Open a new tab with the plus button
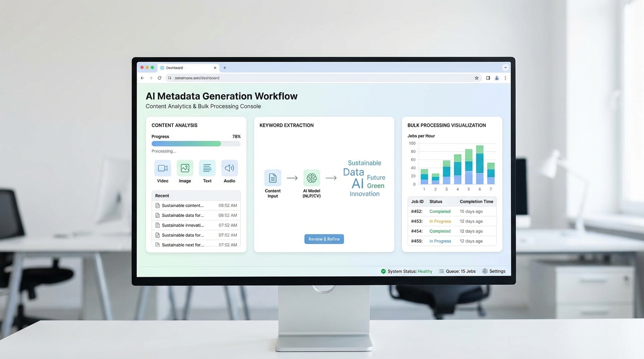644x359 pixels. tap(224, 67)
